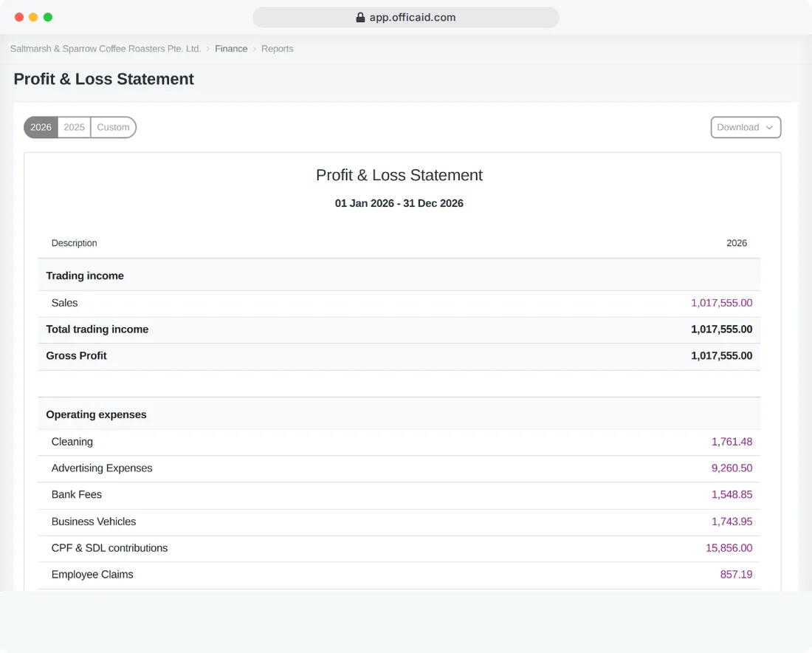Image resolution: width=812 pixels, height=653 pixels.
Task: Select the Gross Profit value 1,017,555.00
Action: 721,356
